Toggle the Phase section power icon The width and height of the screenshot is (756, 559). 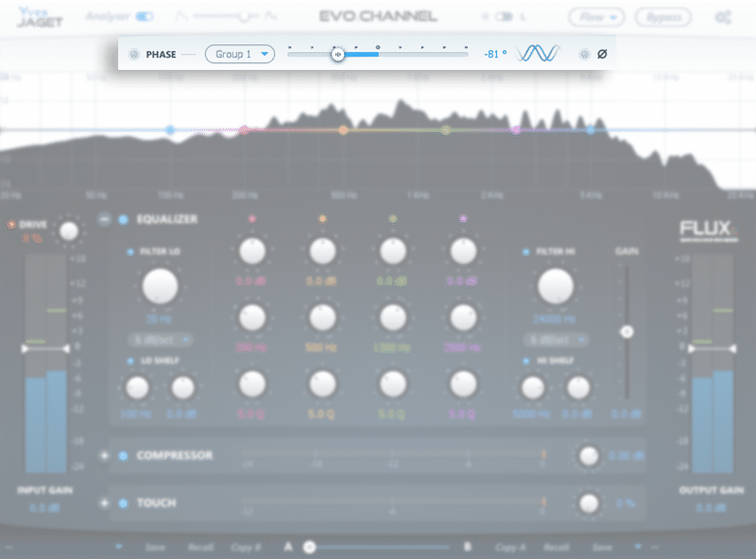pyautogui.click(x=134, y=55)
